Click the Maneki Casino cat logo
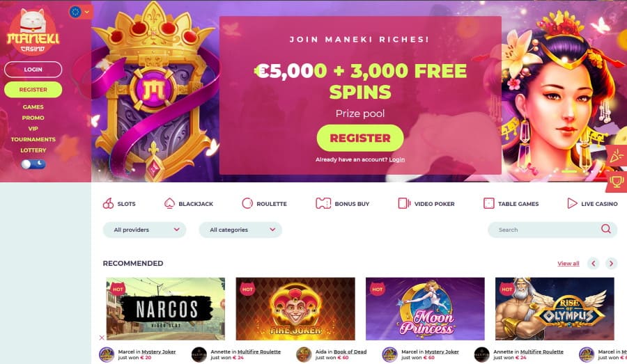The height and width of the screenshot is (364, 627). pos(33,31)
